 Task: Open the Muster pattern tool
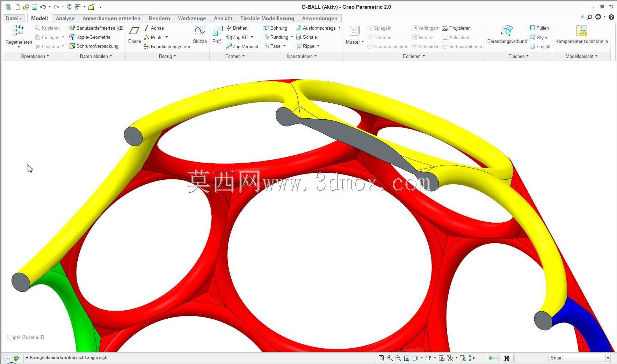click(x=355, y=35)
